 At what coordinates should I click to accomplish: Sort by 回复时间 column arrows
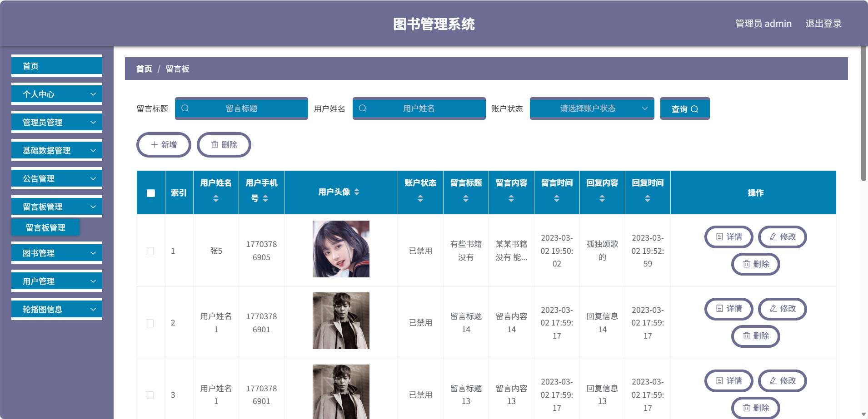click(648, 198)
